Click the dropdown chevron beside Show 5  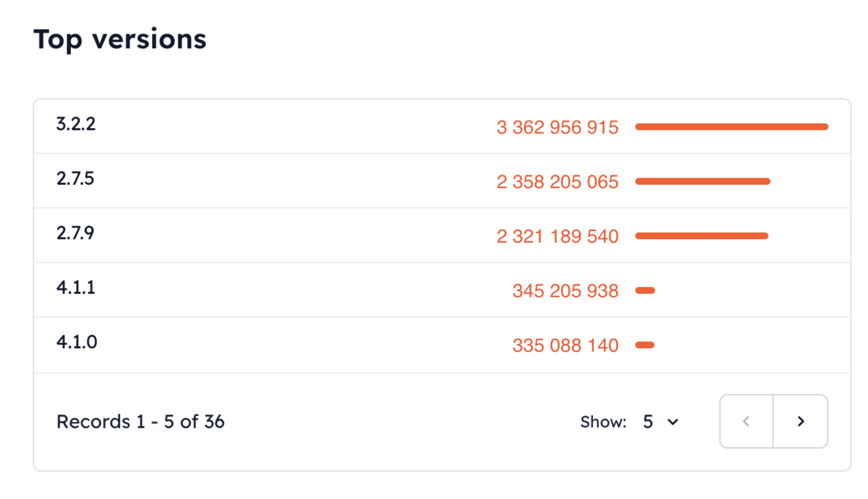673,422
